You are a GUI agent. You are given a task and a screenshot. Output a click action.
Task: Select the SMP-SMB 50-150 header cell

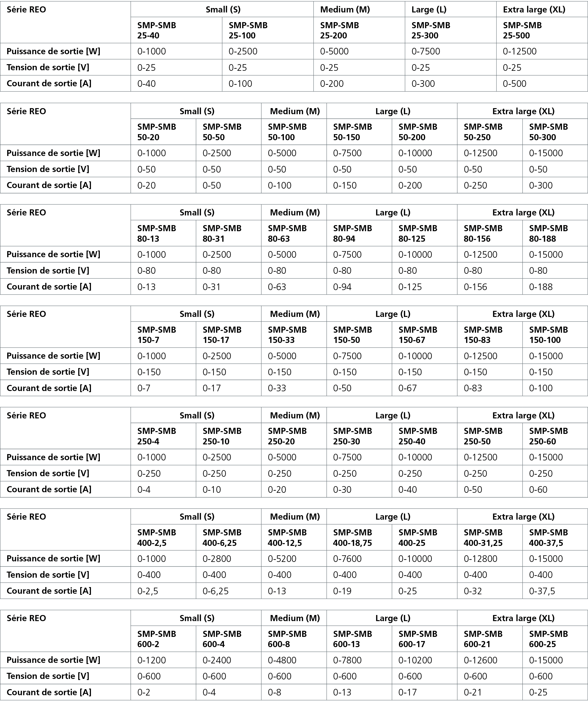click(352, 132)
